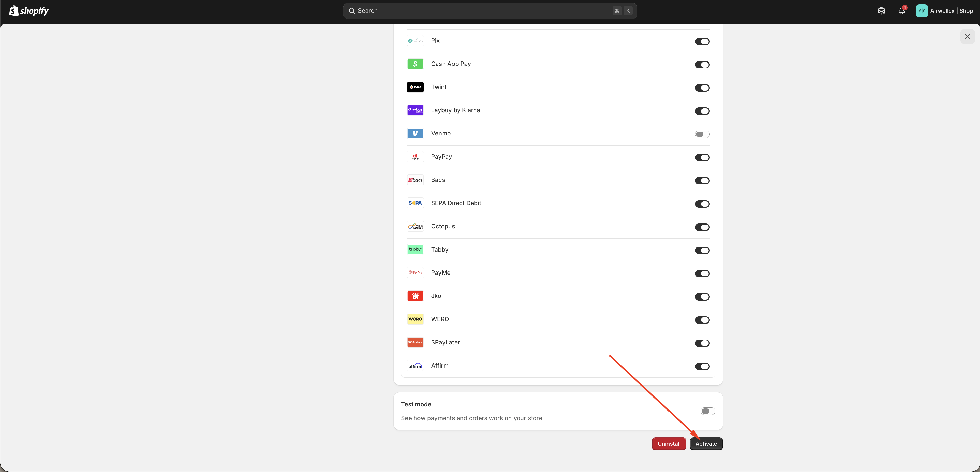Disable the Bacs toggle
The width and height of the screenshot is (980, 472).
[x=702, y=181]
